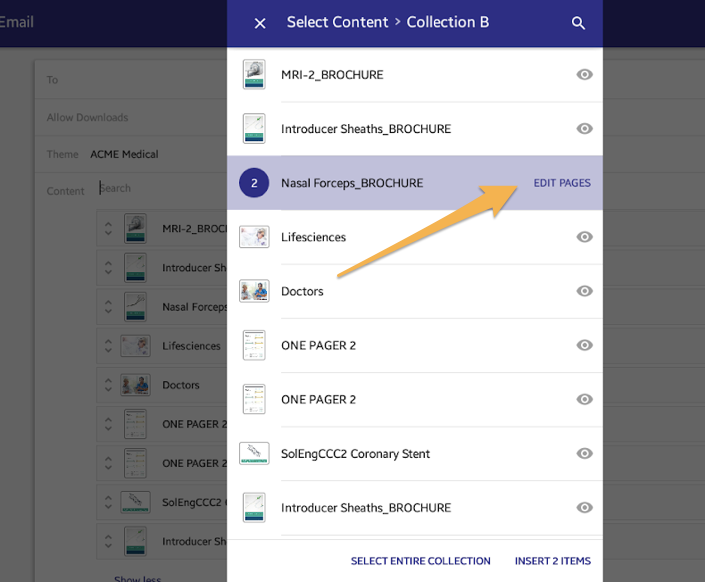Select first Introducer Sheaths_BROCHURE thumbnail in panel
Screen dimensions: 705x582
[254, 129]
